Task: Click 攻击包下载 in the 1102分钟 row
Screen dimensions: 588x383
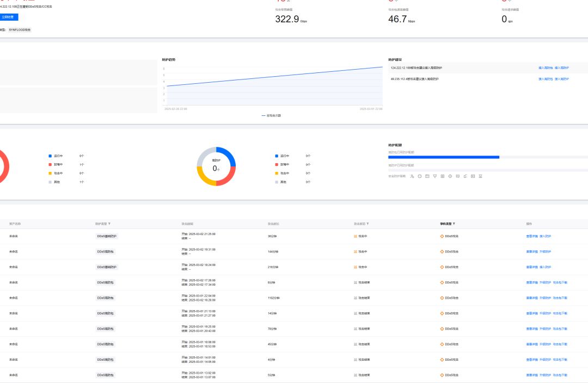Action: tap(560, 298)
